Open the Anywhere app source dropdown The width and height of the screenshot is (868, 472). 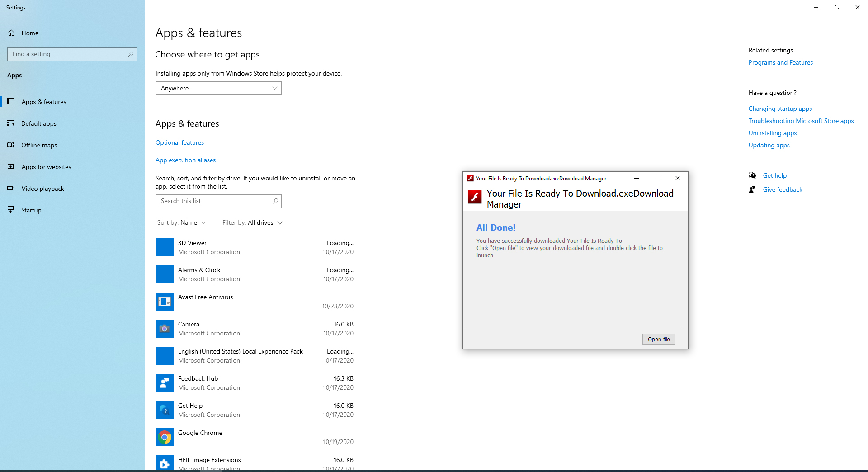tap(219, 88)
